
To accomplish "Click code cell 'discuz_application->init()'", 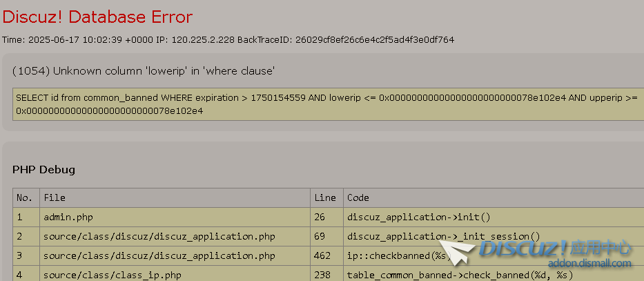I will point(494,217).
